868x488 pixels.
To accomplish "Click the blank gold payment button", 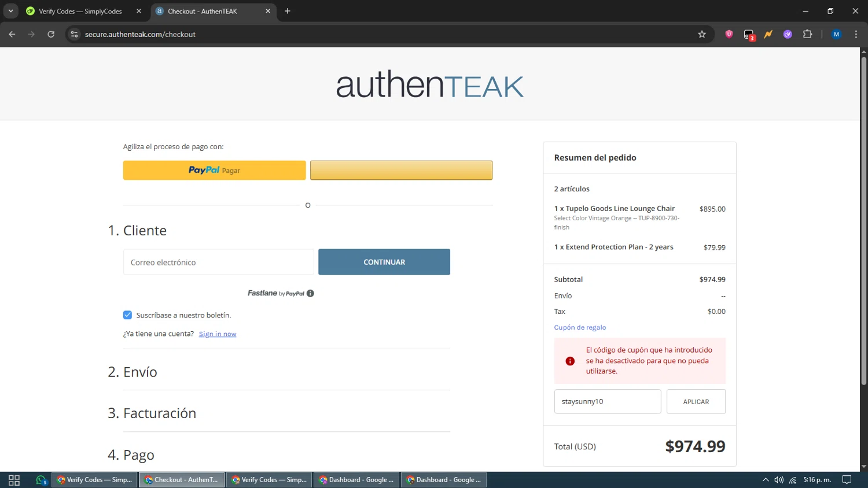I will [401, 170].
